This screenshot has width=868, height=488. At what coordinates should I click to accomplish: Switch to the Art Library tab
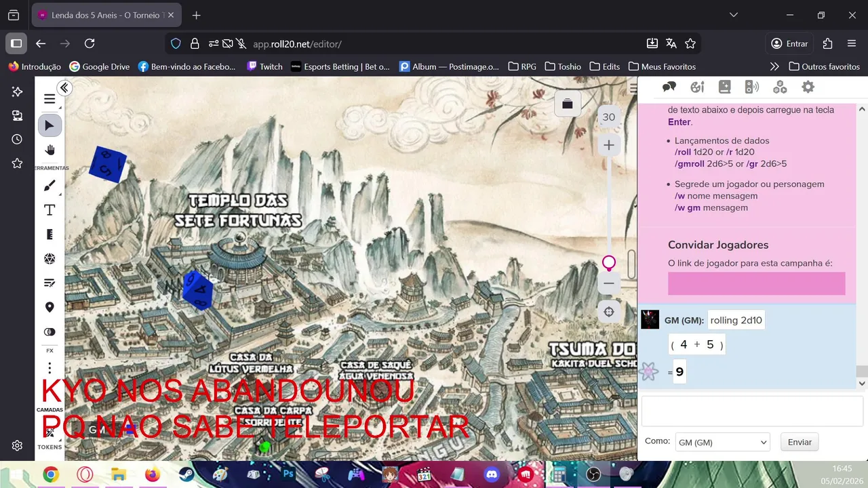point(697,87)
